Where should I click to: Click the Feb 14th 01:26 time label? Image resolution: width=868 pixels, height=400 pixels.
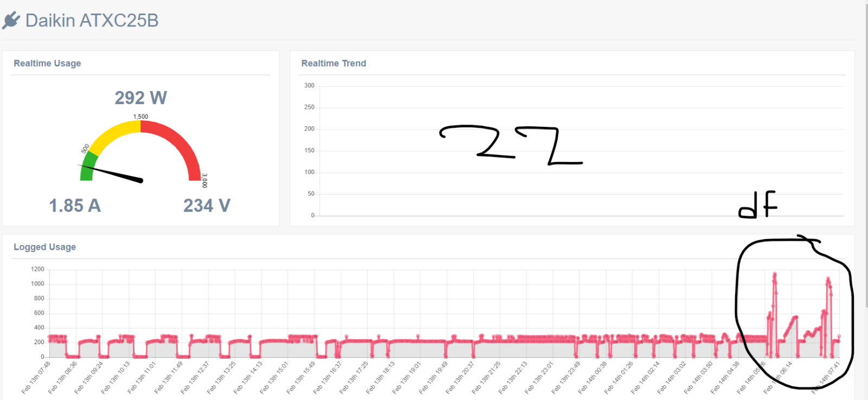[x=620, y=378]
